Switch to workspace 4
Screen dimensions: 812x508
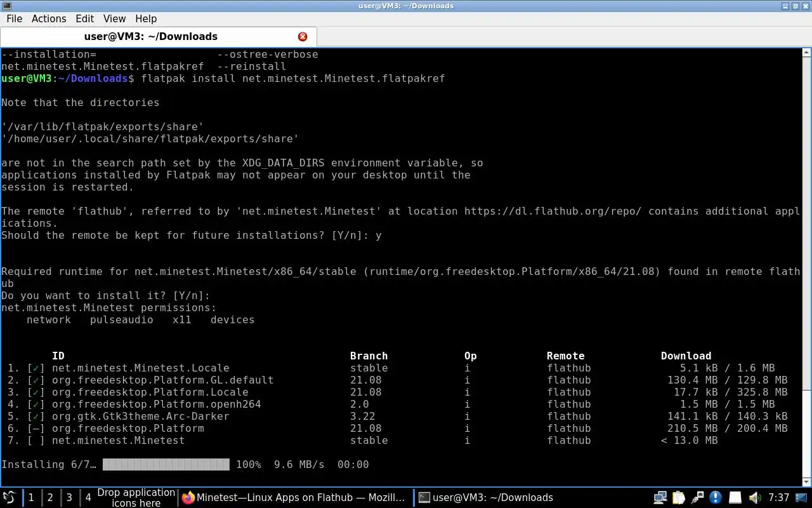(x=88, y=497)
